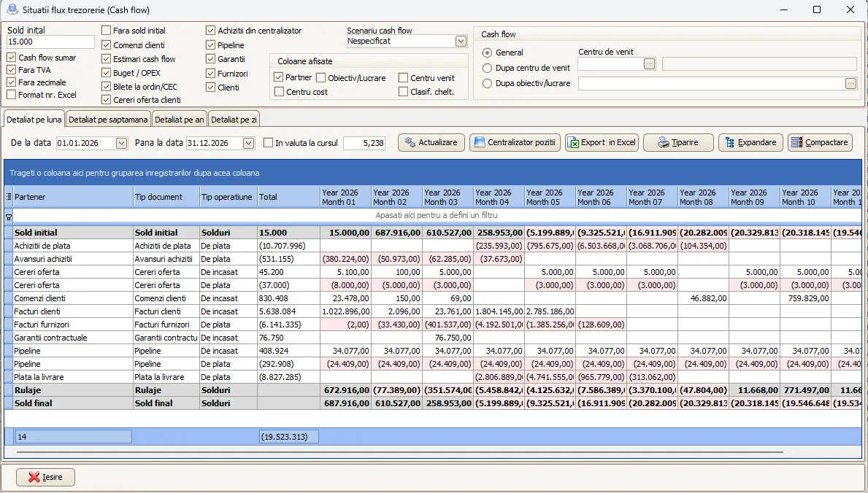This screenshot has height=493, width=868.
Task: Toggle the Cash flow sumar checkbox
Action: pyautogui.click(x=11, y=58)
